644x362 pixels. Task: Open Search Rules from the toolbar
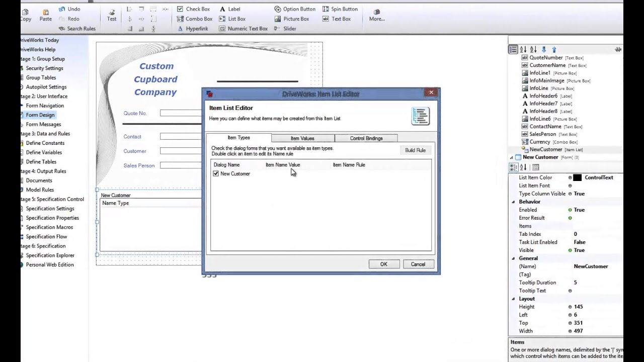76,29
